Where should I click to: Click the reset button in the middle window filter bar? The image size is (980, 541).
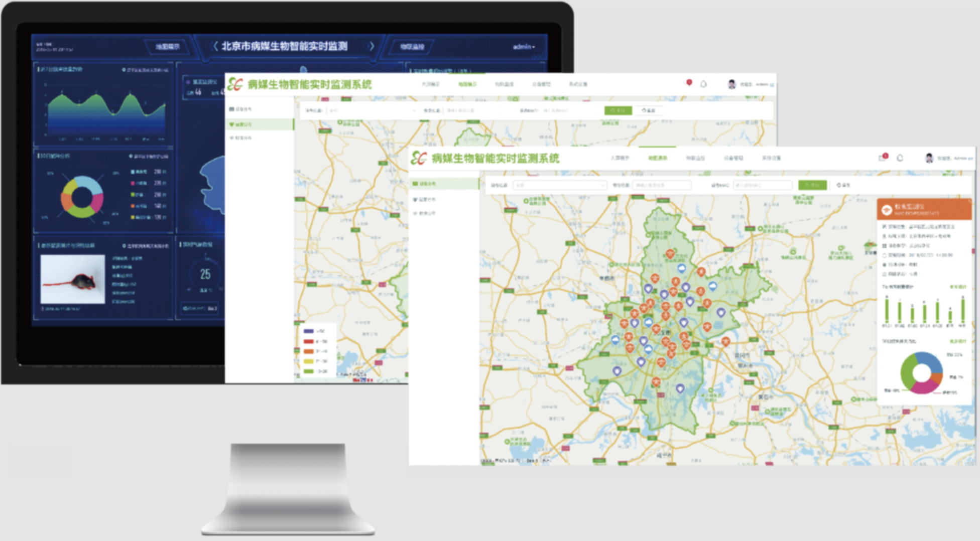click(648, 110)
